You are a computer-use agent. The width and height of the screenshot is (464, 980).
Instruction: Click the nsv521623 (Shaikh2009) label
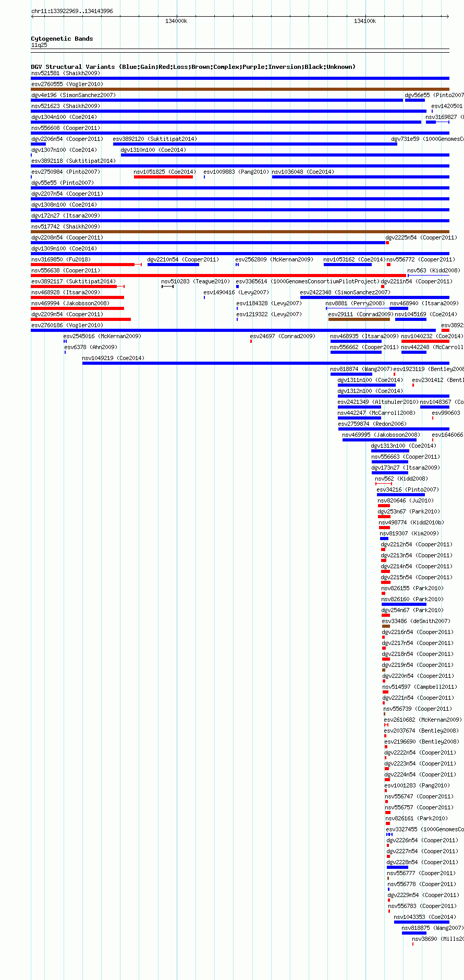point(66,106)
